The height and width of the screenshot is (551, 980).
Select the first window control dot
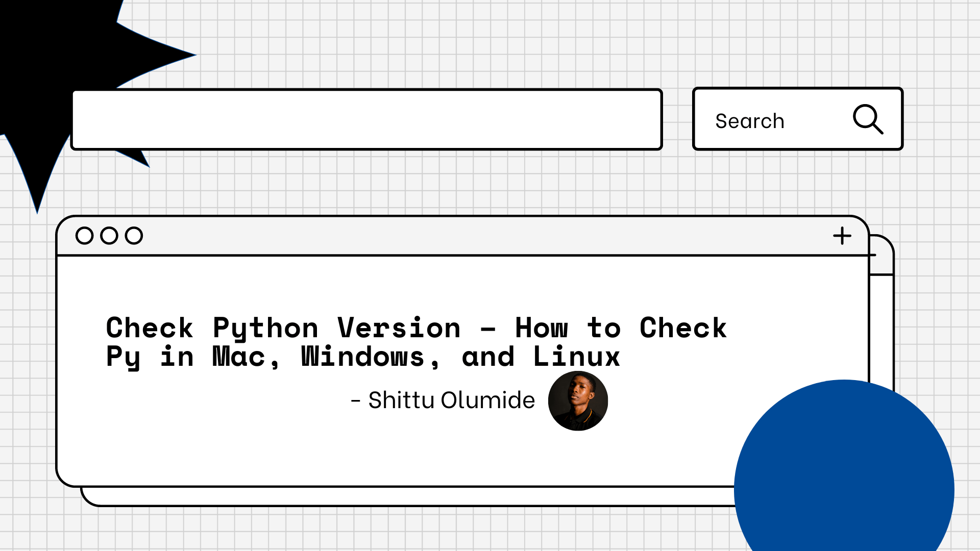[84, 236]
